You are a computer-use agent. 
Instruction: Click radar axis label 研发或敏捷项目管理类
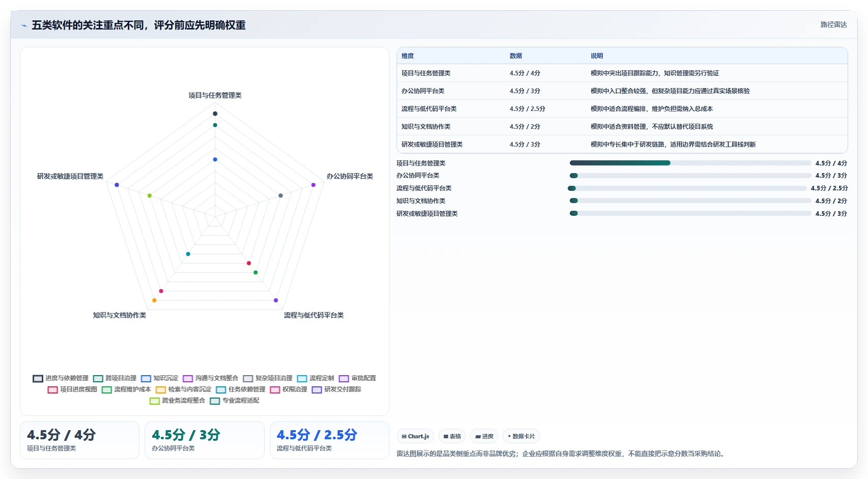(70, 176)
